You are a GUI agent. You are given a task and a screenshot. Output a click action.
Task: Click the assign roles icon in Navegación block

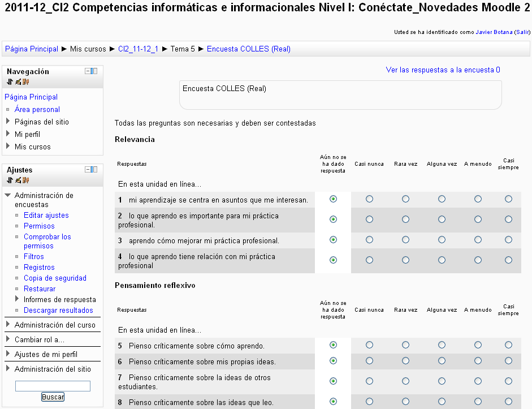(26, 81)
